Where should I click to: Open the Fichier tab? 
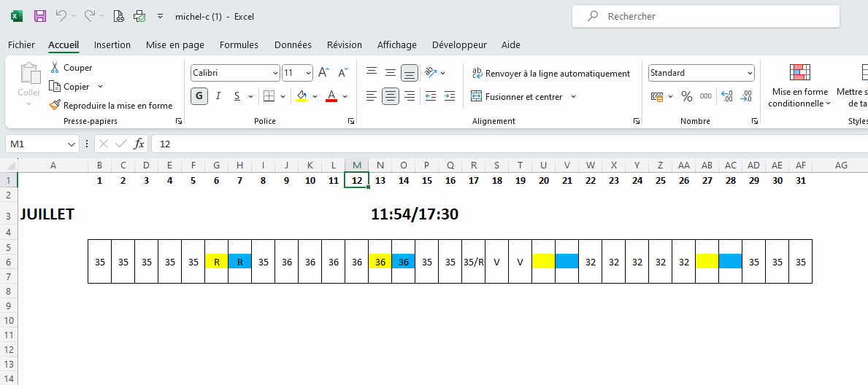coord(22,44)
